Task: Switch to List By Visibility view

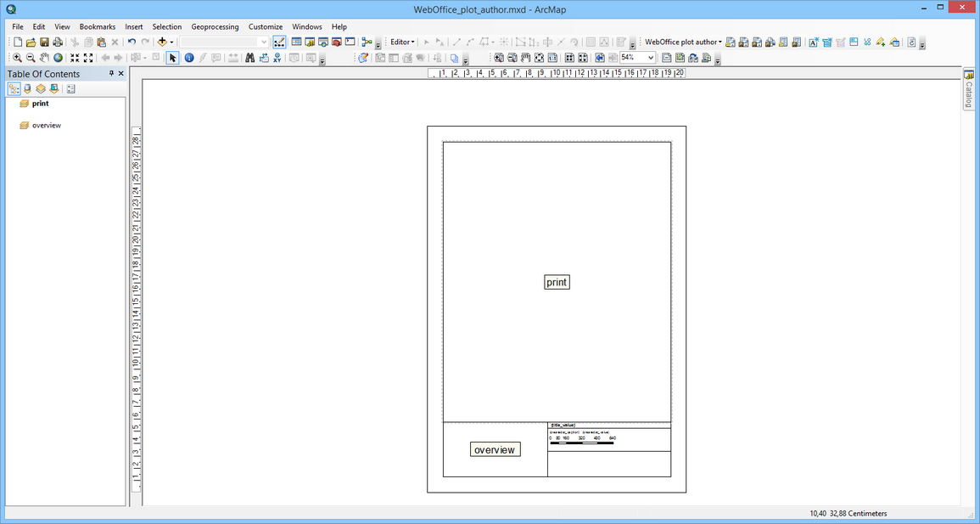Action: tap(41, 88)
